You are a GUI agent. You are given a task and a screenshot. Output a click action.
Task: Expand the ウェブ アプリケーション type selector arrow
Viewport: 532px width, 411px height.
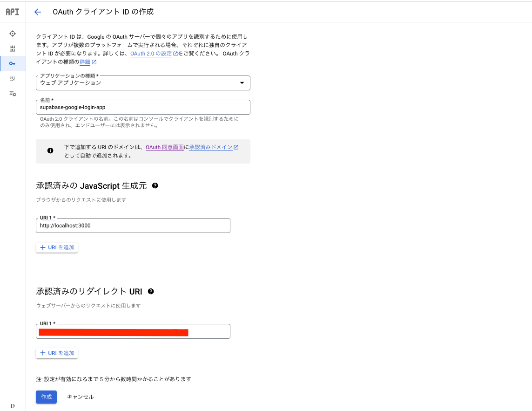[x=242, y=82]
